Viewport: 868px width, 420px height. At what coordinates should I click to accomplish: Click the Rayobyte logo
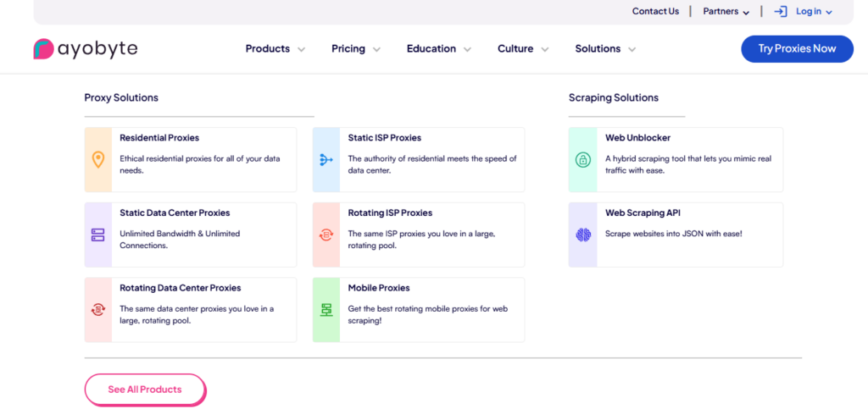86,49
